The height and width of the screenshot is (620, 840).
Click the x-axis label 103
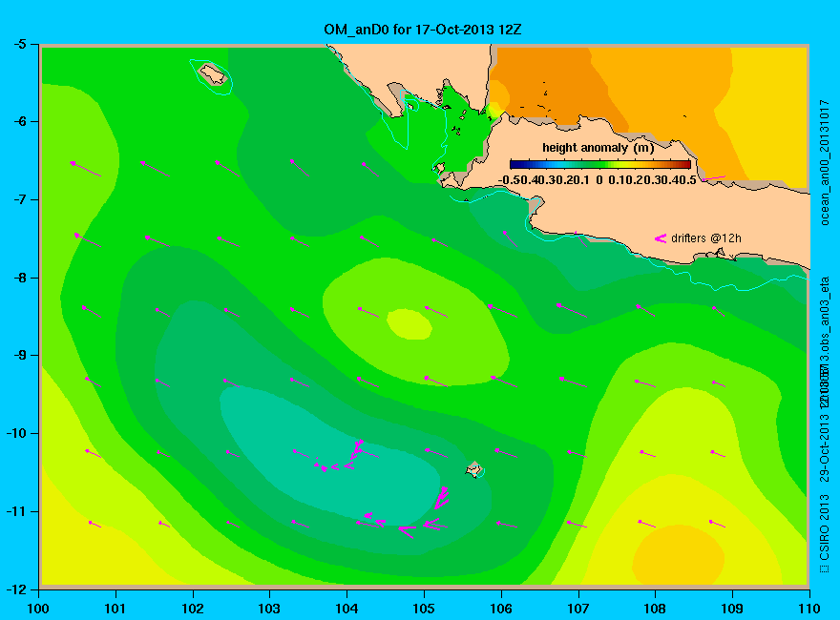tap(269, 609)
